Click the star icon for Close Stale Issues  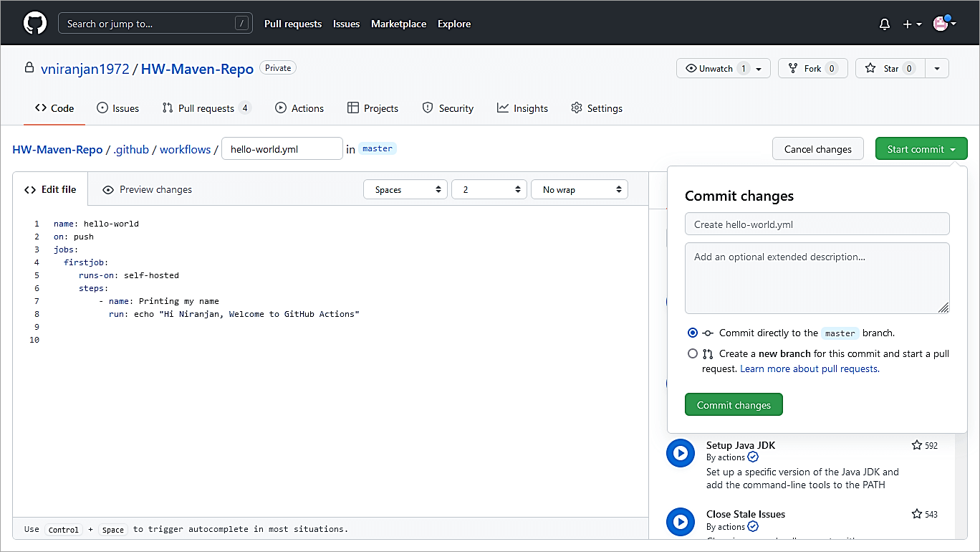917,514
